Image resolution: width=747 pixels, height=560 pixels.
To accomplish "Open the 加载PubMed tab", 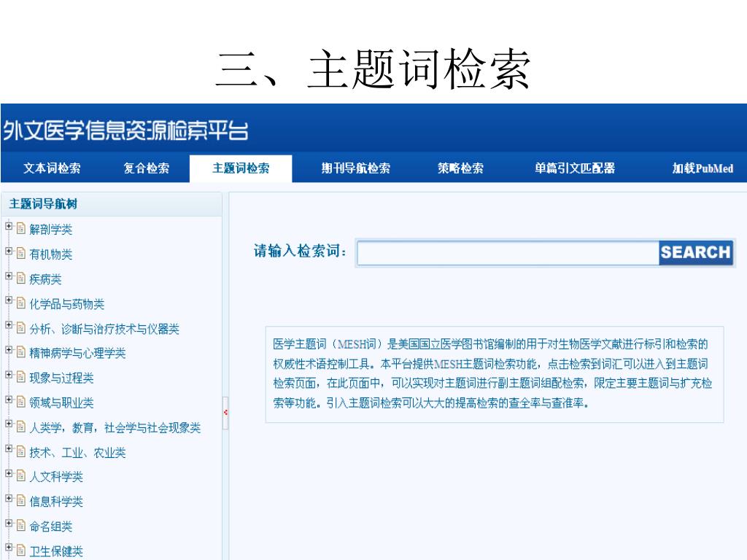I will click(703, 168).
